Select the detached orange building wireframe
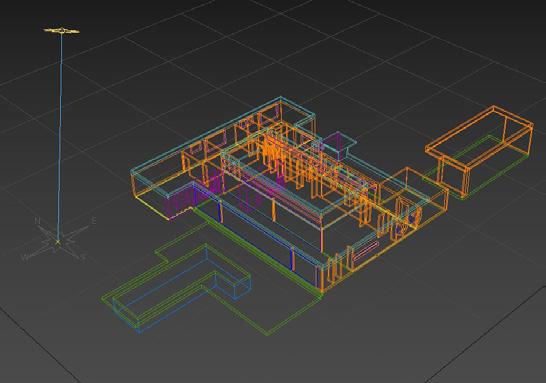 [479, 150]
